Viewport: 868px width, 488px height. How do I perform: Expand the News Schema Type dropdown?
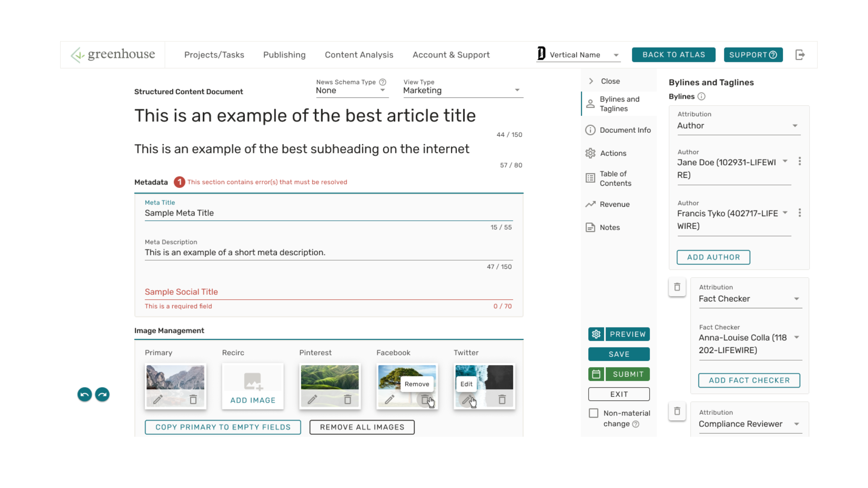[x=351, y=90]
